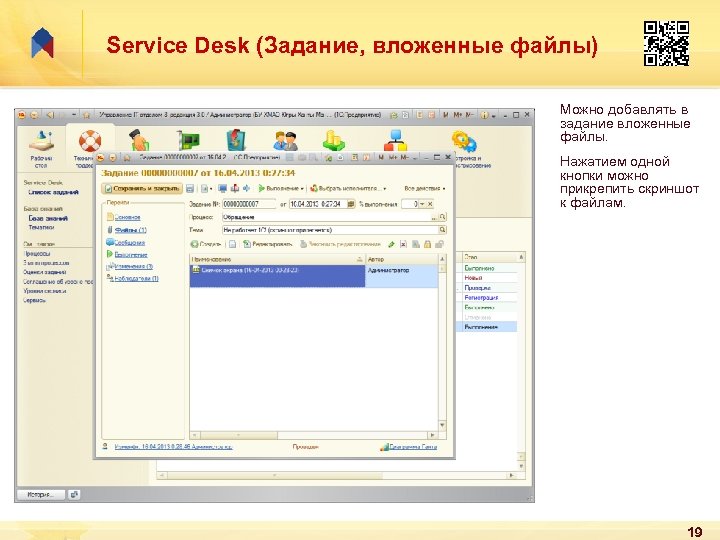Select the Снимок экрана file row
Viewport: 720px width, 540px height.
pyautogui.click(x=314, y=276)
